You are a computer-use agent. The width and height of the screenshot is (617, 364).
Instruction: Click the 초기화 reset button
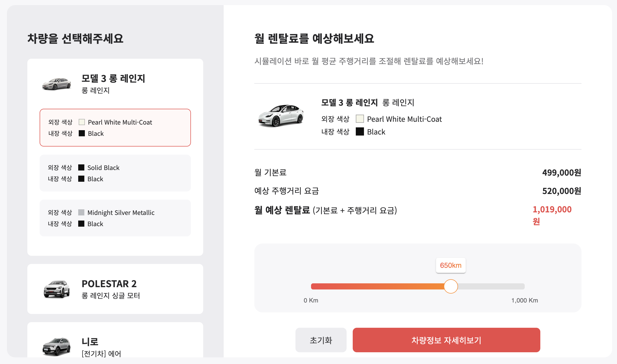(x=321, y=340)
